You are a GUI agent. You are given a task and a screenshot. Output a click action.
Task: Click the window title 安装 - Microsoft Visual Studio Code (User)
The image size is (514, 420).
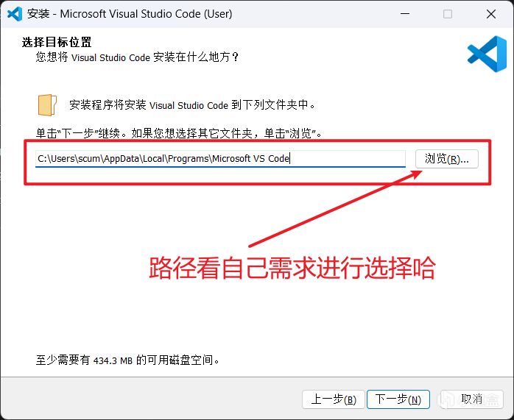coord(130,14)
